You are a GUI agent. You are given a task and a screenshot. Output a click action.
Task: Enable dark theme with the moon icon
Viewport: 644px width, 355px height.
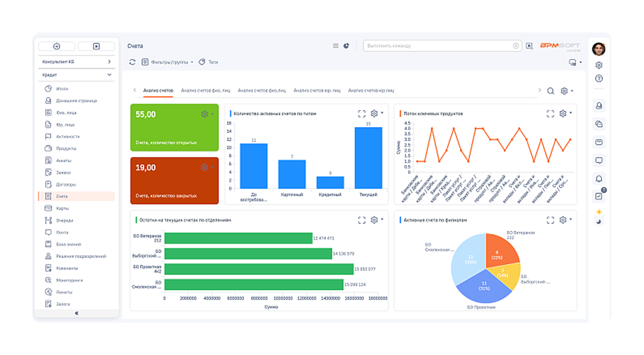pyautogui.click(x=599, y=221)
